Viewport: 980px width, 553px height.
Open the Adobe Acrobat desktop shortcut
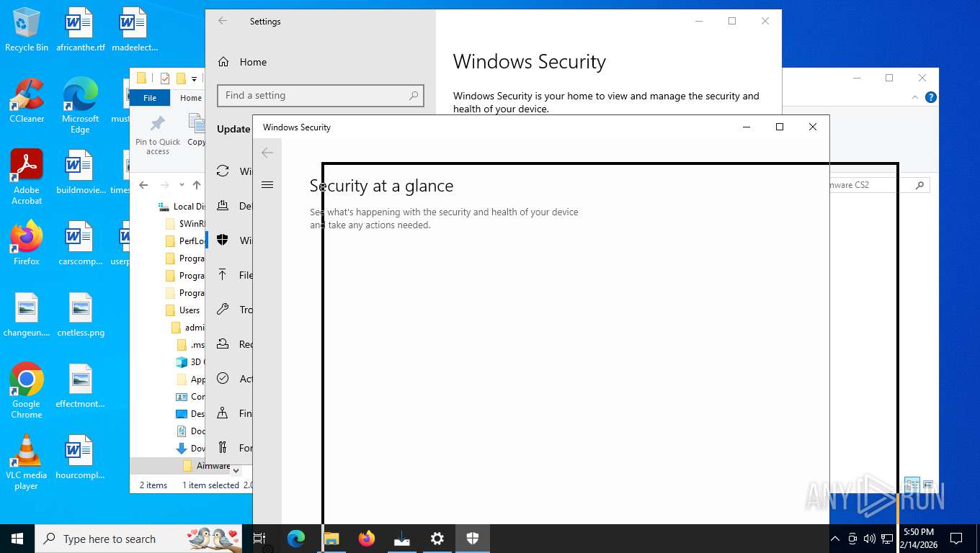point(27,177)
